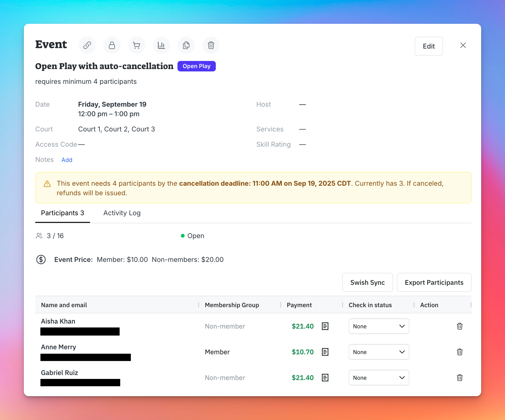This screenshot has width=505, height=420.
Task: Click Gabriel Ruiz's $21.40 payment amount
Action: (303, 378)
